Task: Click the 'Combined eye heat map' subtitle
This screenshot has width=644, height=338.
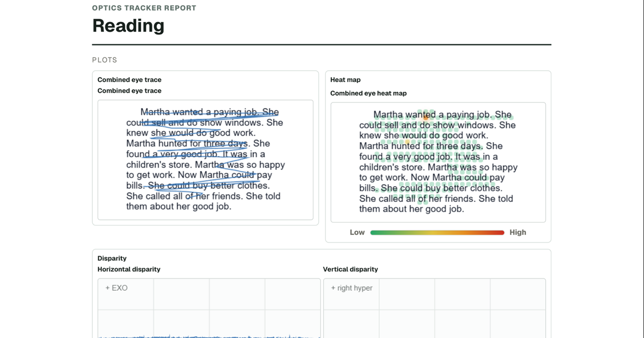Action: pos(369,93)
